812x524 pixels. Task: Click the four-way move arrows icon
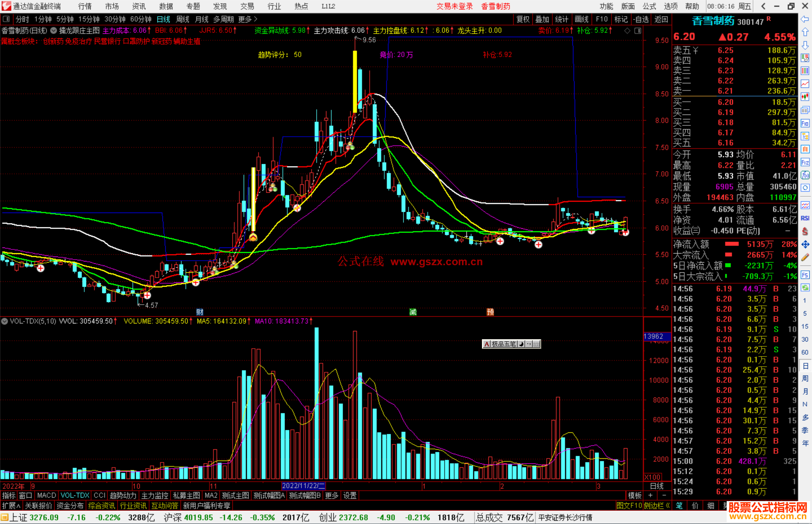[805, 245]
